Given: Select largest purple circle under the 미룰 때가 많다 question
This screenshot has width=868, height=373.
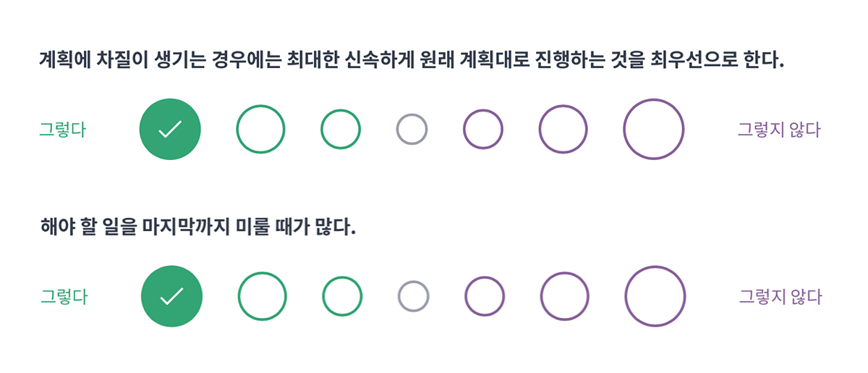Looking at the screenshot, I should [x=655, y=296].
